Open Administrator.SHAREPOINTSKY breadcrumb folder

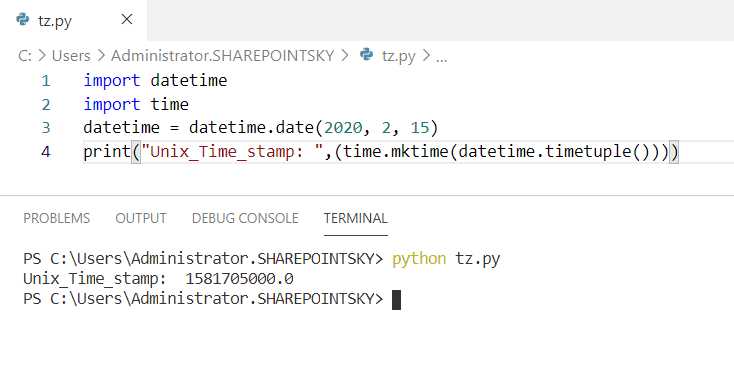coord(222,56)
